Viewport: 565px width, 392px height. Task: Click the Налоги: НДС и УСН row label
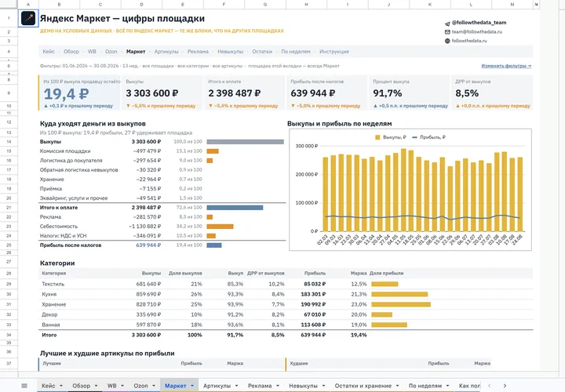click(x=63, y=236)
